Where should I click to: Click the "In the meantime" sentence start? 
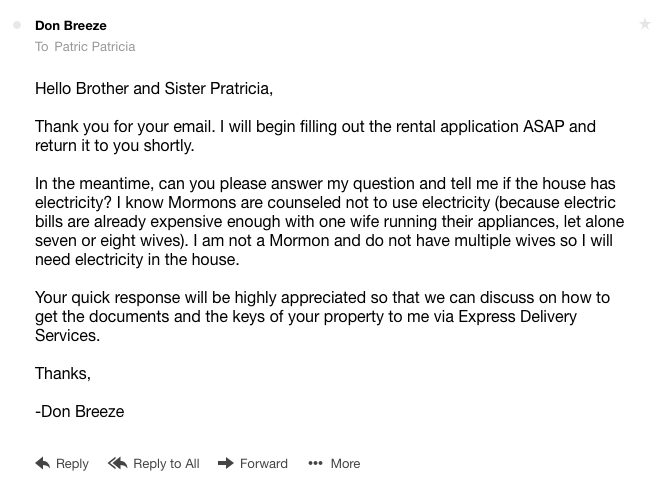(x=90, y=184)
